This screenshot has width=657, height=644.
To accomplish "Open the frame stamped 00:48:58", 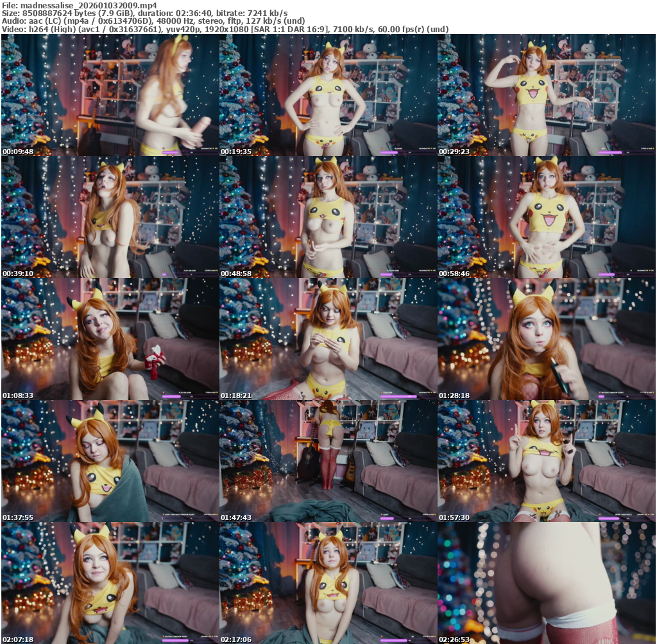I will point(328,217).
